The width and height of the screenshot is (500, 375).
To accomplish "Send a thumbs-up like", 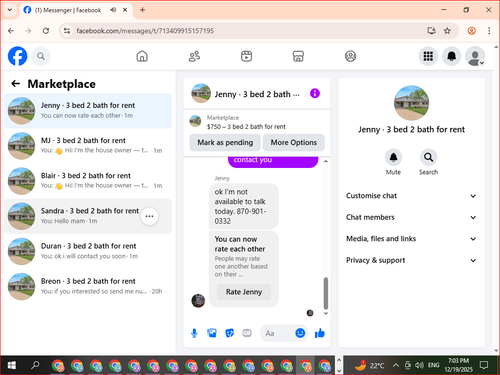I will click(x=319, y=333).
